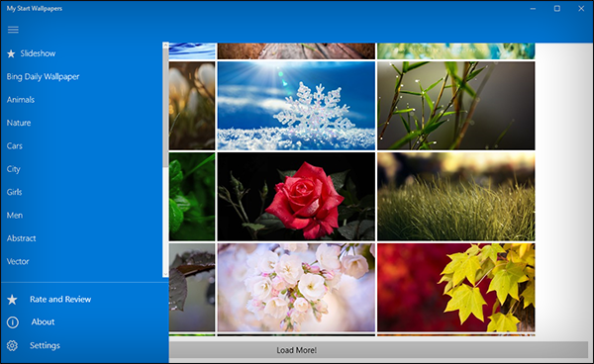This screenshot has height=364, width=594.
Task: Select the red rose wallpaper thumbnail
Action: [x=296, y=197]
